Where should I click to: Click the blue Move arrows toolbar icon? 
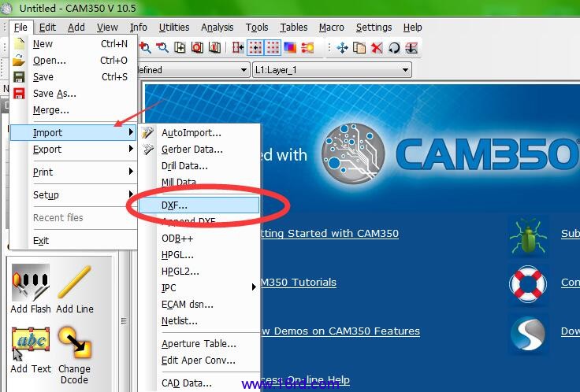point(343,48)
